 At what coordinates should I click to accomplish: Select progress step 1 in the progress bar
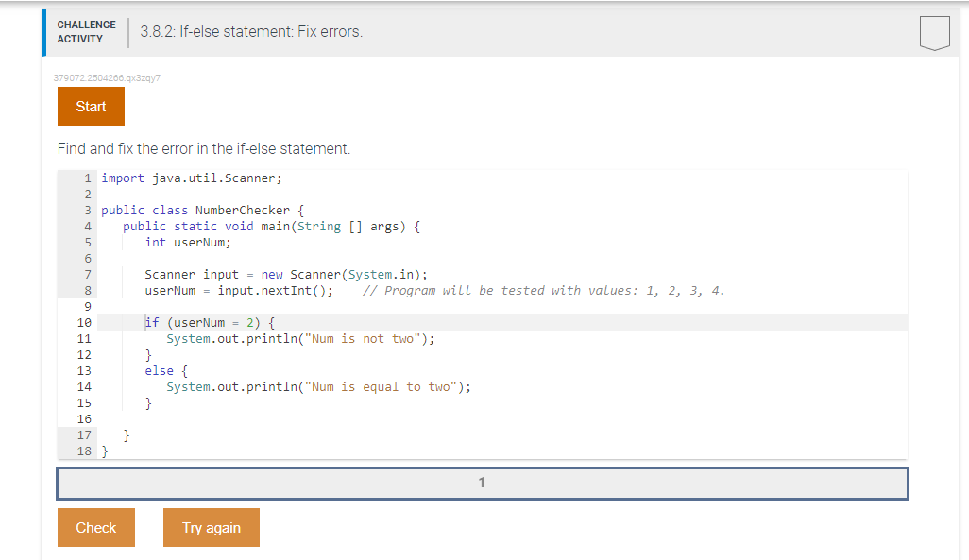tap(483, 482)
